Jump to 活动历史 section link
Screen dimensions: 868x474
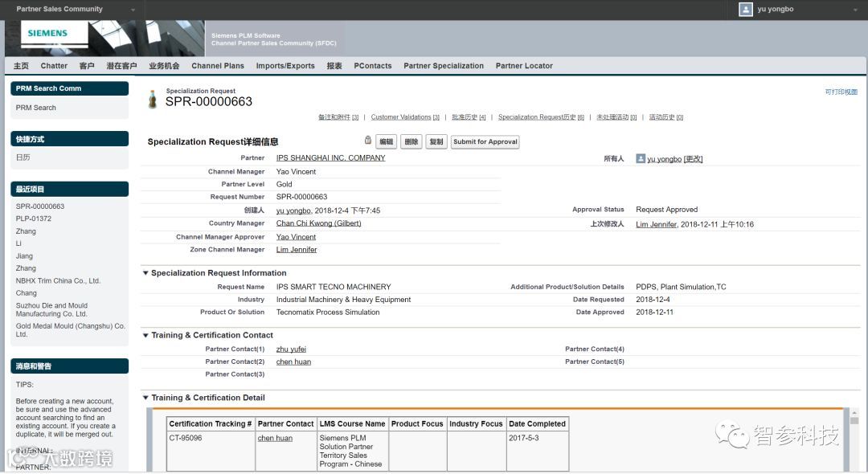click(x=666, y=117)
